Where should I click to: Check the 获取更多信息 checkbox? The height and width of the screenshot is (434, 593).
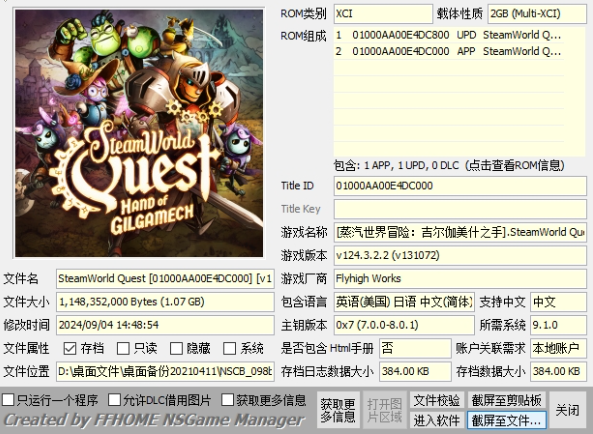[x=227, y=400]
